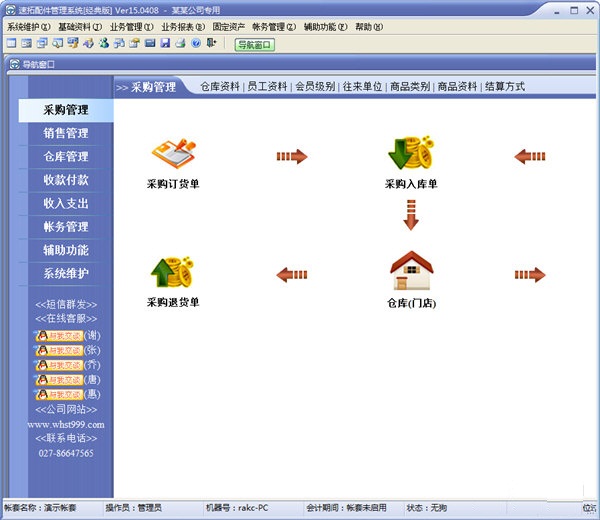This screenshot has height=520, width=600.
Task: Click 机器号：rakc-PC in status bar
Action: click(x=237, y=508)
